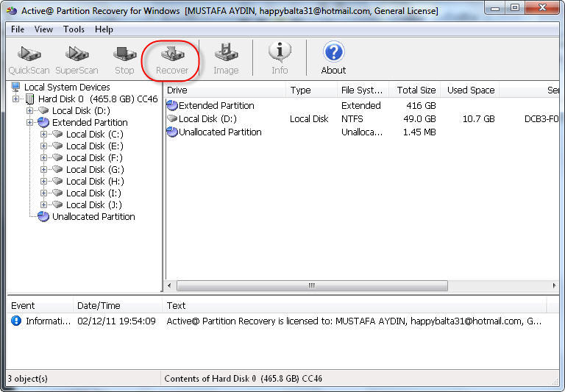Click horizontal scrollbar left arrow

pos(170,285)
